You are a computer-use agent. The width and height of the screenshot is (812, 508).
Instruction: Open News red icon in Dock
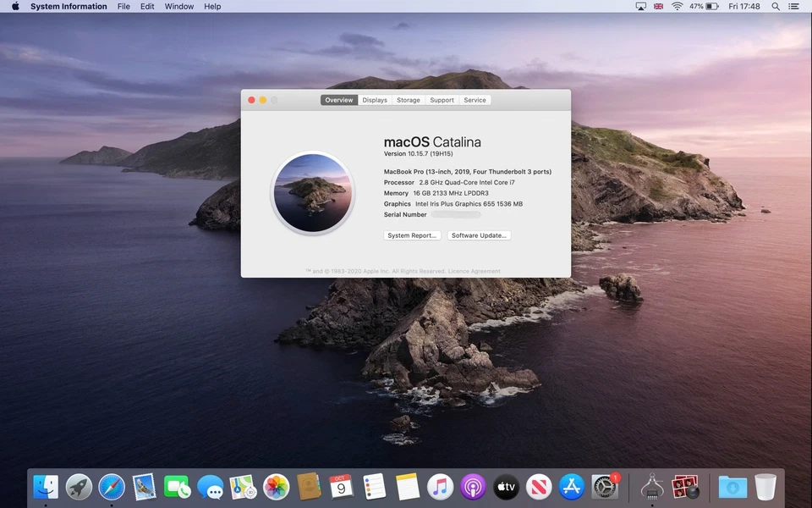pos(539,488)
